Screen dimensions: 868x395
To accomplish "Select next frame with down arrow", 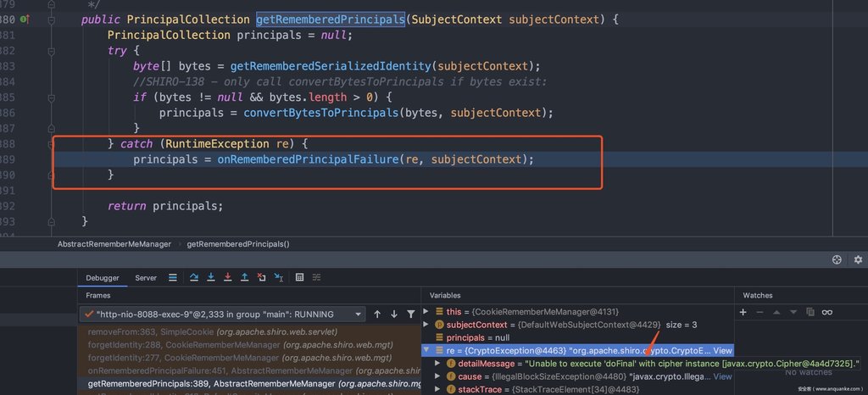I will point(393,314).
